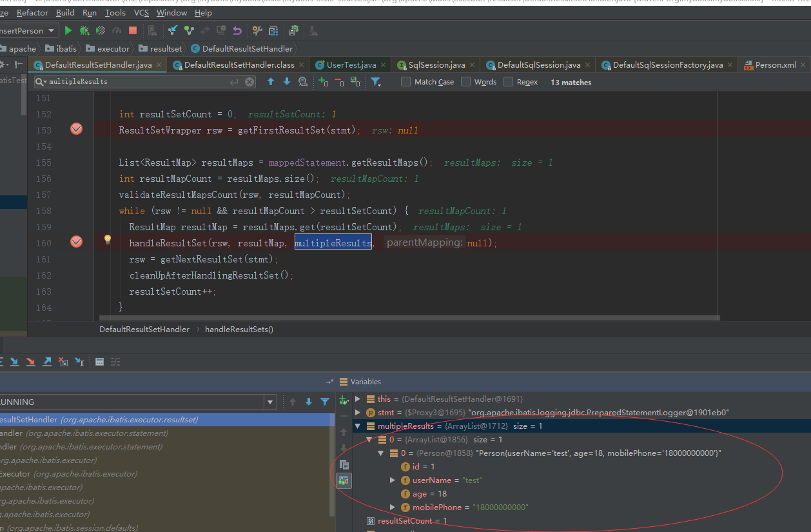Clear the search field with X icon

tap(250, 82)
